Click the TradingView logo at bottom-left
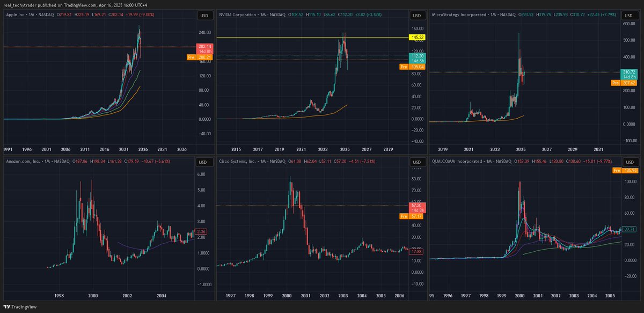The image size is (644, 313). 19,307
